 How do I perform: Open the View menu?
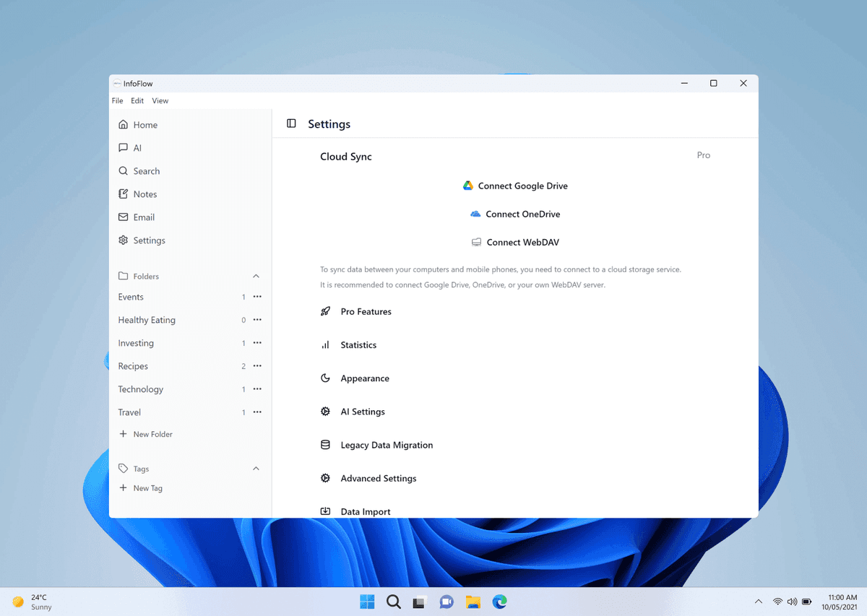160,101
